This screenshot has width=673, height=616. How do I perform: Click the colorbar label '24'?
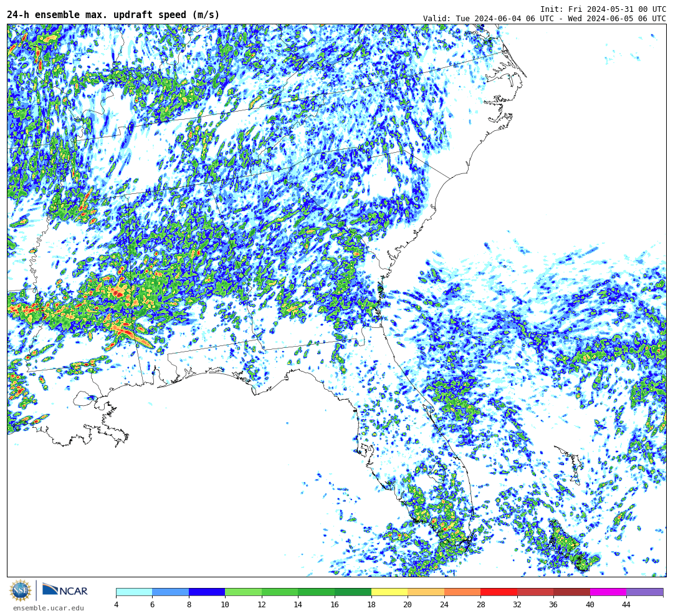(444, 604)
